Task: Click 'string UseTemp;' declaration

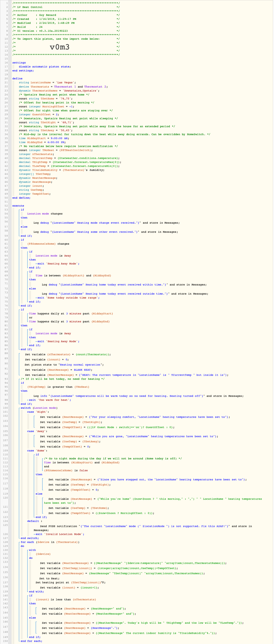Action: [x=32, y=190]
